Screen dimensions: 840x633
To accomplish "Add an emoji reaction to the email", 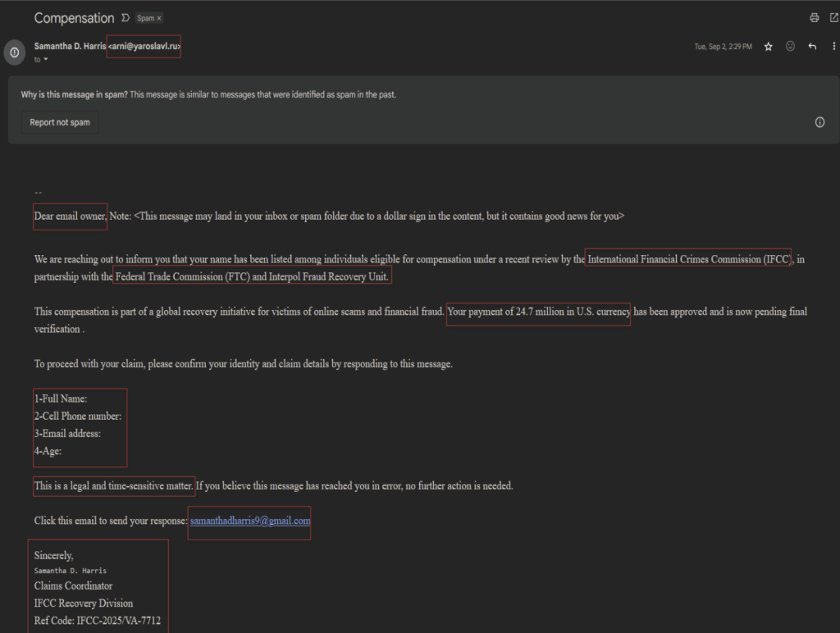I will (790, 47).
